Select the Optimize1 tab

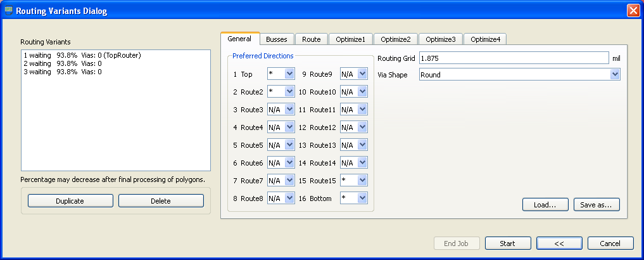350,39
